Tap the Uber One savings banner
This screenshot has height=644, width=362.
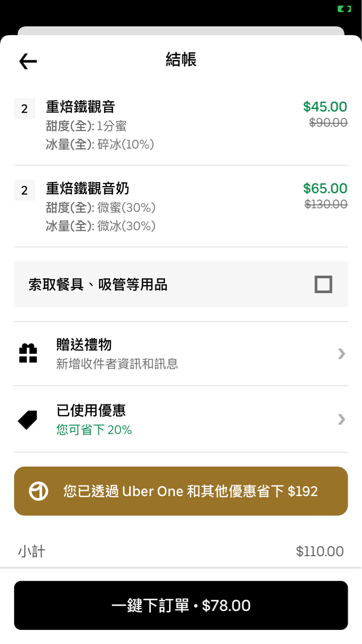181,491
